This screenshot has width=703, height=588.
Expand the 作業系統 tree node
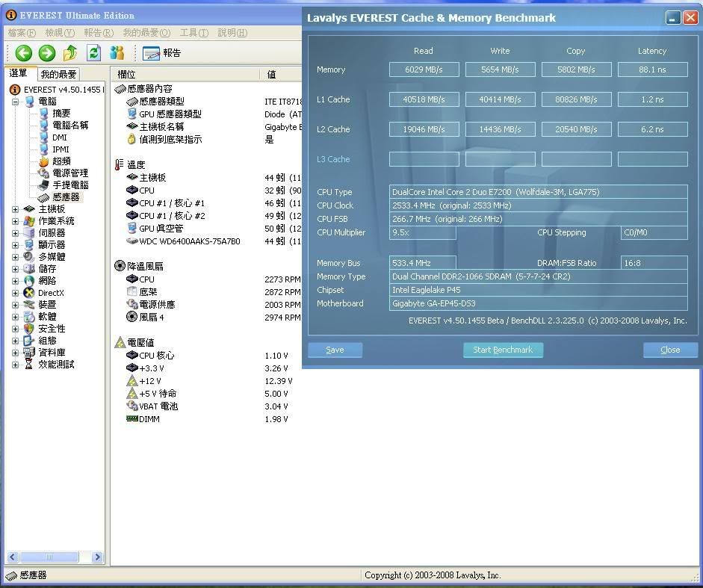(x=15, y=221)
